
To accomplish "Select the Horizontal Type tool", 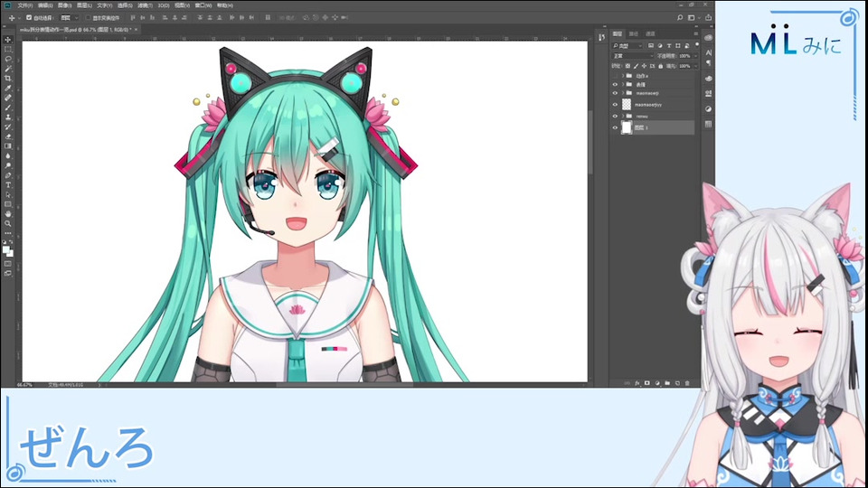I will tap(8, 184).
